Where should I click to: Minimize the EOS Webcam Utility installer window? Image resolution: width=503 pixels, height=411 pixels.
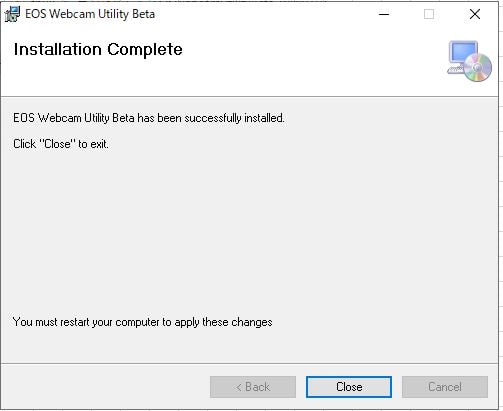[384, 14]
